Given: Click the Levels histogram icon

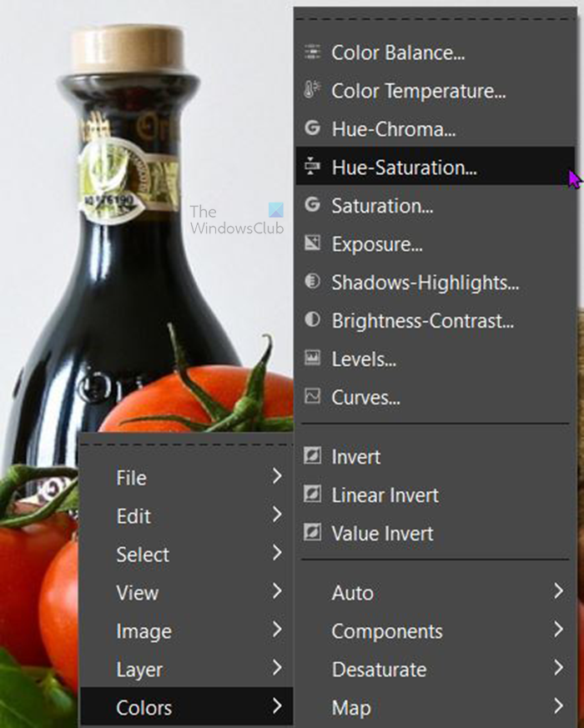Looking at the screenshot, I should point(314,359).
